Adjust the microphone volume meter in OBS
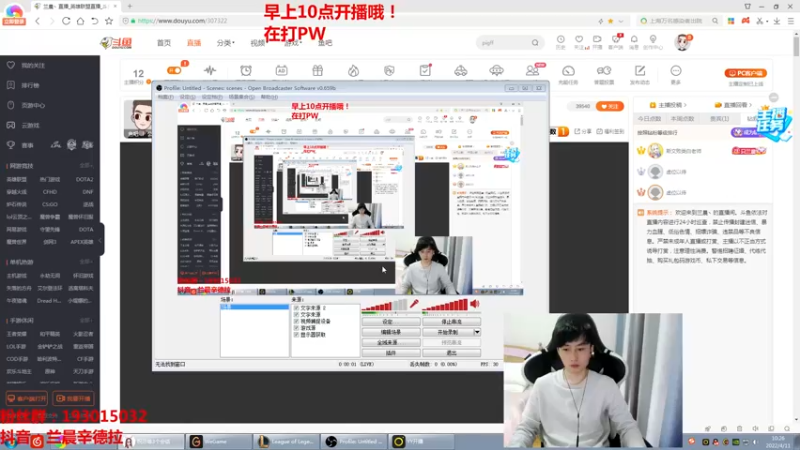 click(x=385, y=305)
